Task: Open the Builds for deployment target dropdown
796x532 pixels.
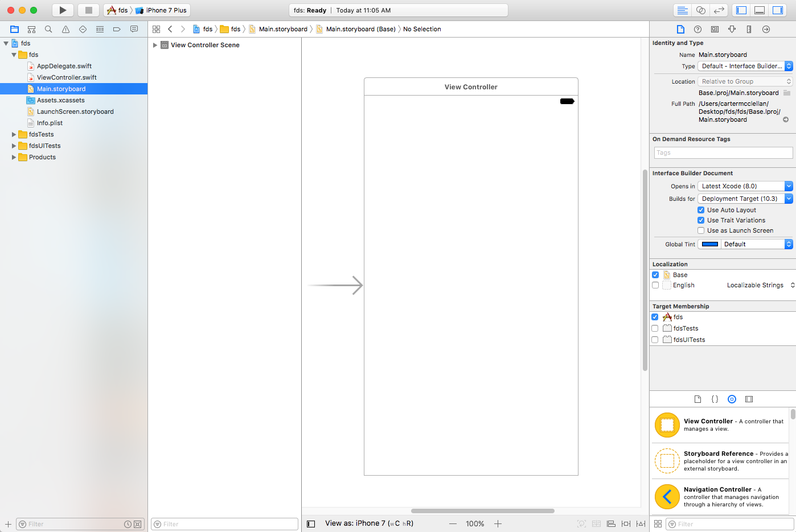Action: click(745, 199)
